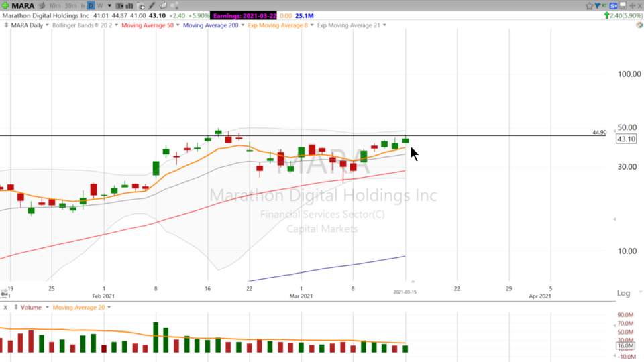Toggle the Log scale button
The width and height of the screenshot is (644, 362).
click(x=623, y=293)
